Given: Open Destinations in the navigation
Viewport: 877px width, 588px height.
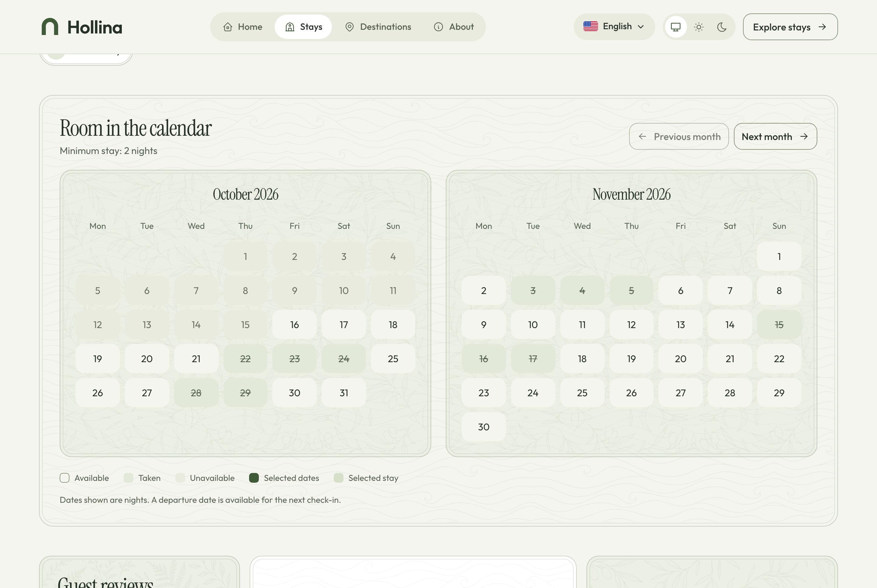Looking at the screenshot, I should coord(378,27).
